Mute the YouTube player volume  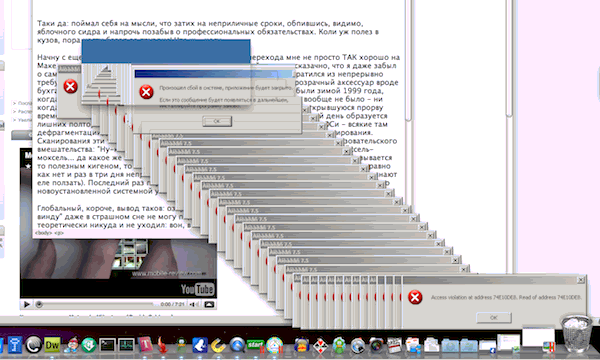pyautogui.click(x=194, y=305)
